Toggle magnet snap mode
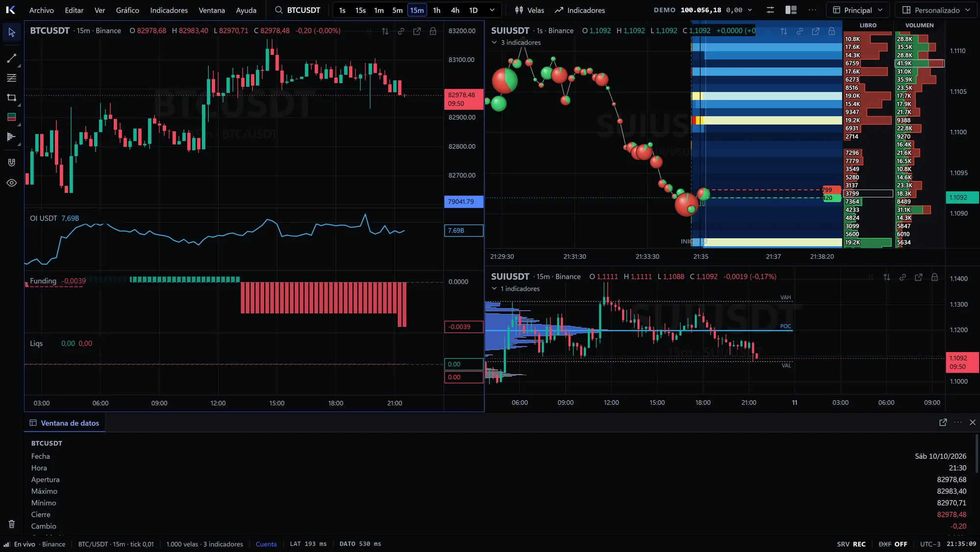The width and height of the screenshot is (980, 552). pos(12,162)
